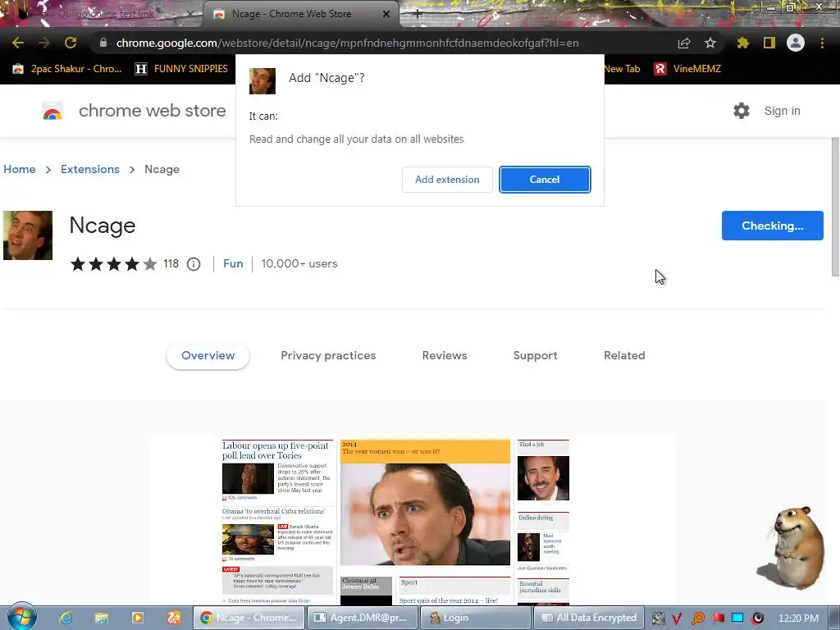The height and width of the screenshot is (630, 840).
Task: Close the Ncage Chrome Web Store tab
Action: click(386, 14)
